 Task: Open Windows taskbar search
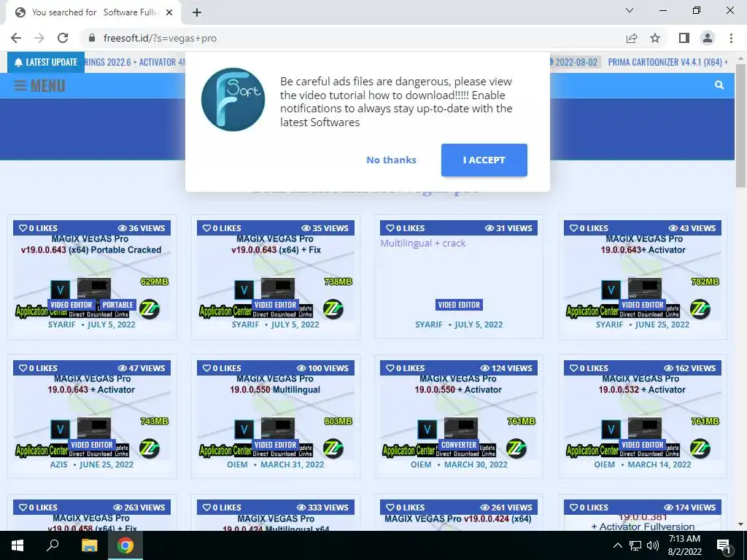[53, 545]
